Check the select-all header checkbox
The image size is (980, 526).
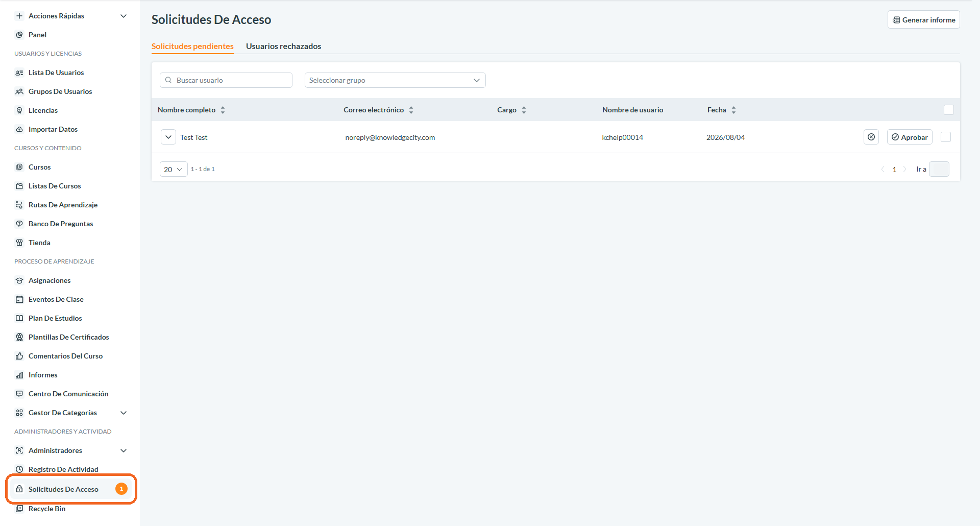coord(949,110)
